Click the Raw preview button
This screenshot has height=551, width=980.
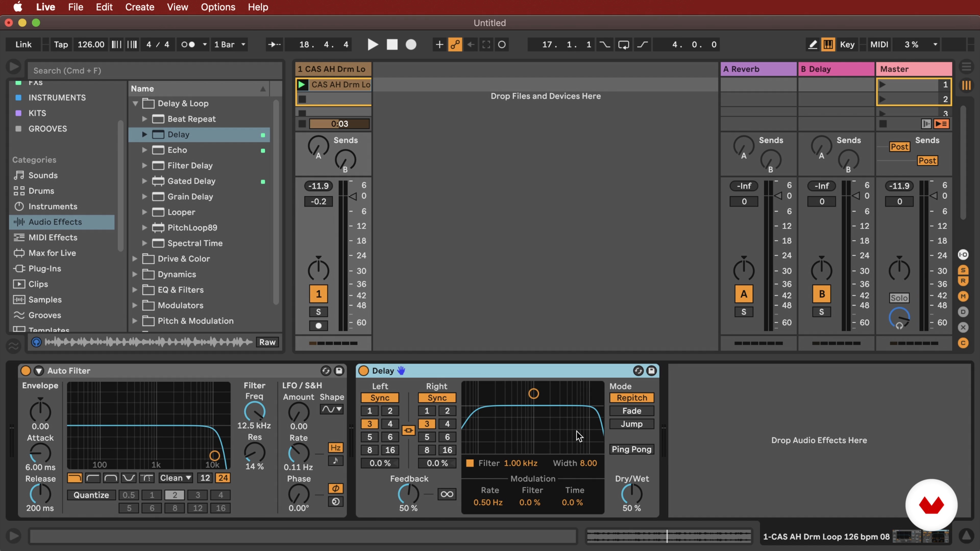267,342
